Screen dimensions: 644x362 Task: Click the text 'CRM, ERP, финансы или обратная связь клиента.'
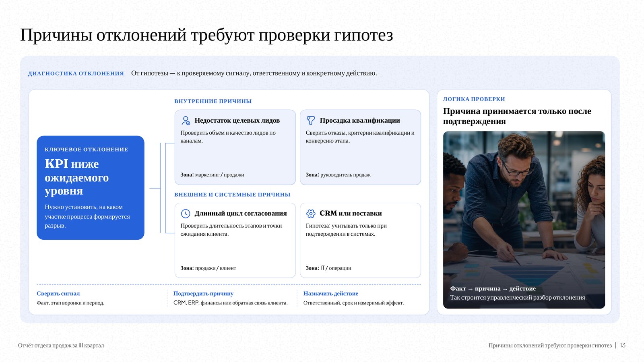coord(231,303)
